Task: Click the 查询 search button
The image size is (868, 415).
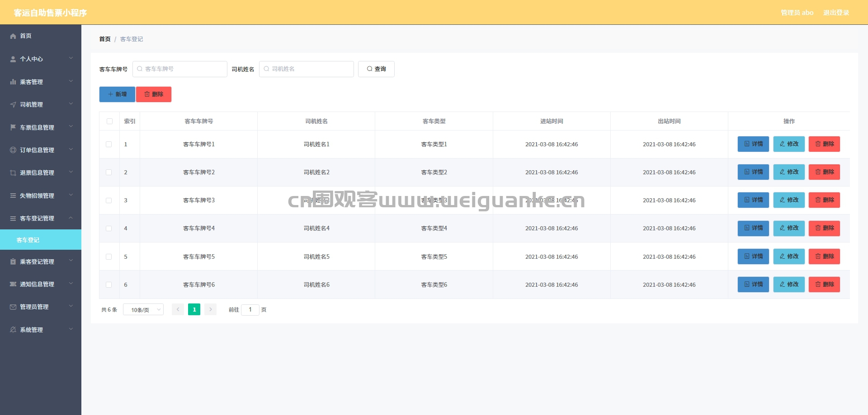Action: pyautogui.click(x=376, y=69)
